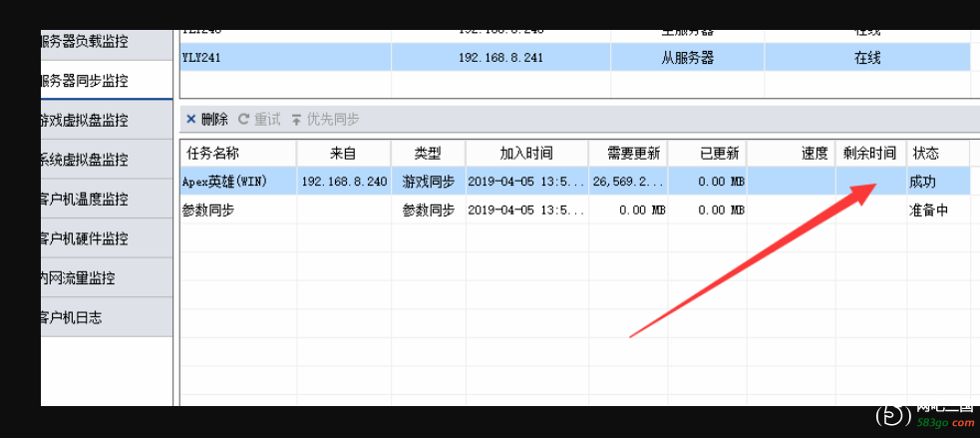Click the 优先同步 toolbar label
The image size is (980, 438).
[333, 119]
